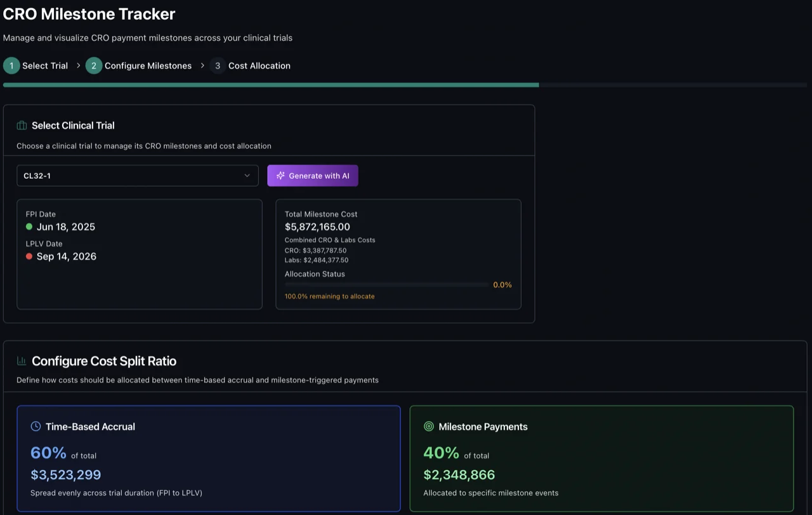Image resolution: width=812 pixels, height=515 pixels.
Task: Click the clock icon on Time-Based Accrual card
Action: [35, 426]
